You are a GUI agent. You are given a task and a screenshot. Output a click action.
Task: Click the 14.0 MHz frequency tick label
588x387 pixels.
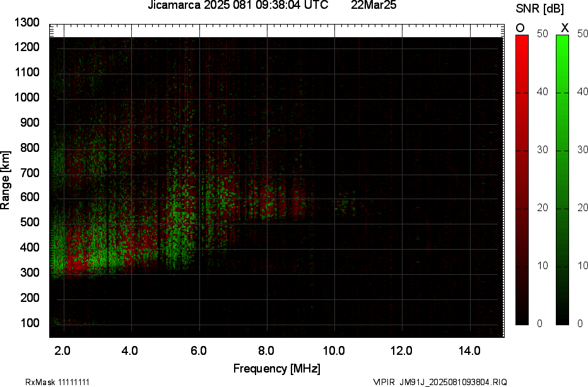pos(470,350)
